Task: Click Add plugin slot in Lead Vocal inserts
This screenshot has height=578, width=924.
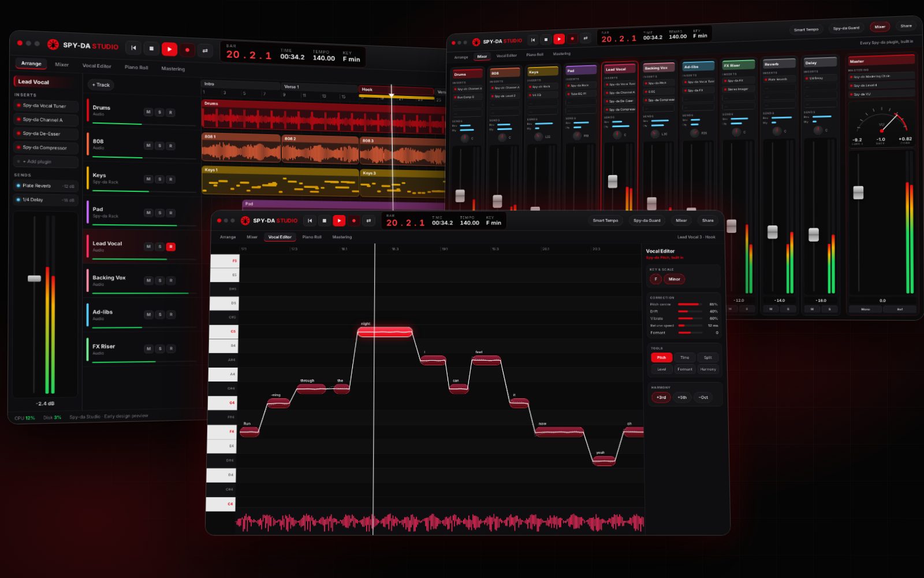Action: click(46, 162)
